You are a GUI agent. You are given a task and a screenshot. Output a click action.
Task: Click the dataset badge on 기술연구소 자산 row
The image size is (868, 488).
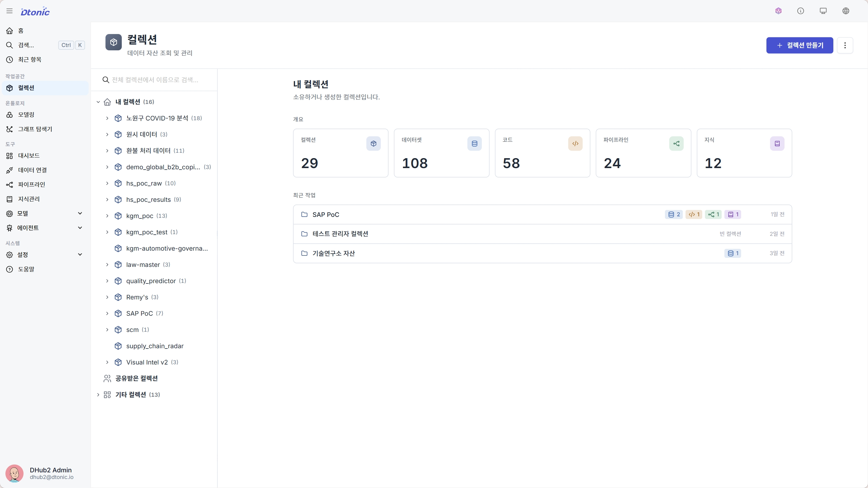[733, 253]
